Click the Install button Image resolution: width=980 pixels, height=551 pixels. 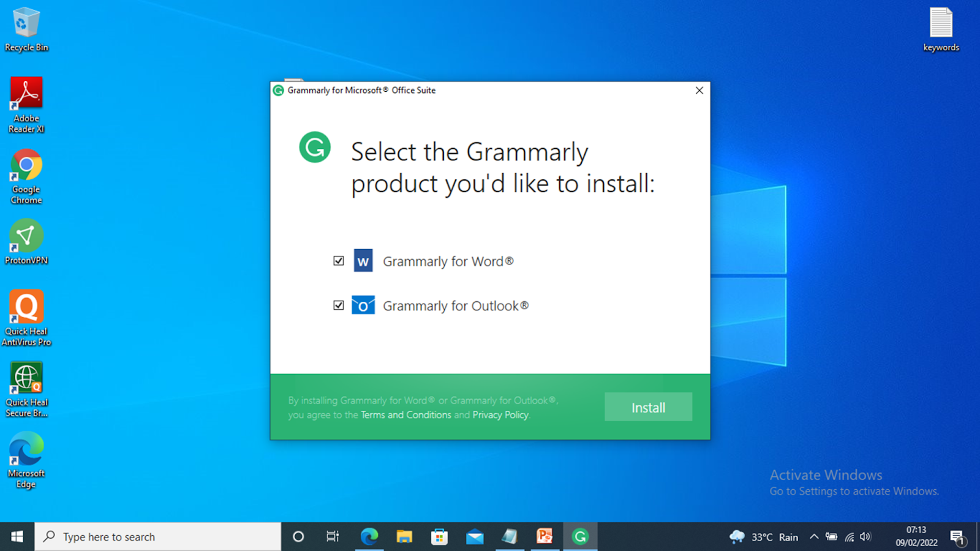pos(648,407)
